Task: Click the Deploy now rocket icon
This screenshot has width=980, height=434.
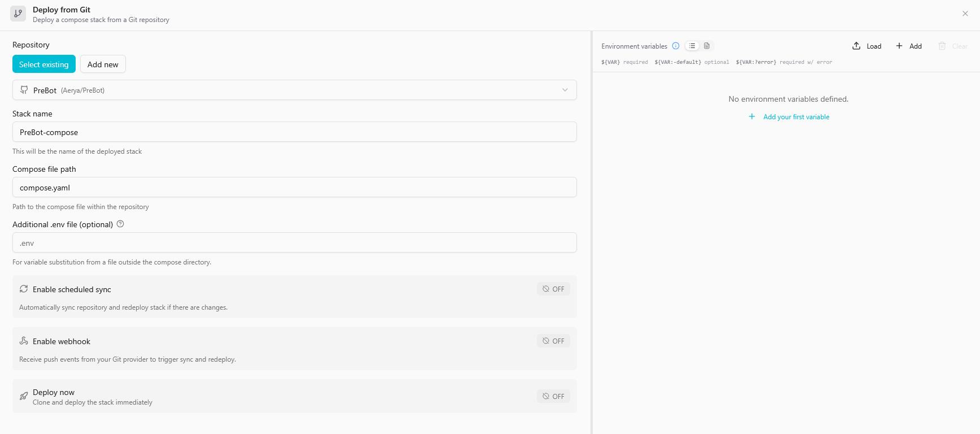Action: 24,396
